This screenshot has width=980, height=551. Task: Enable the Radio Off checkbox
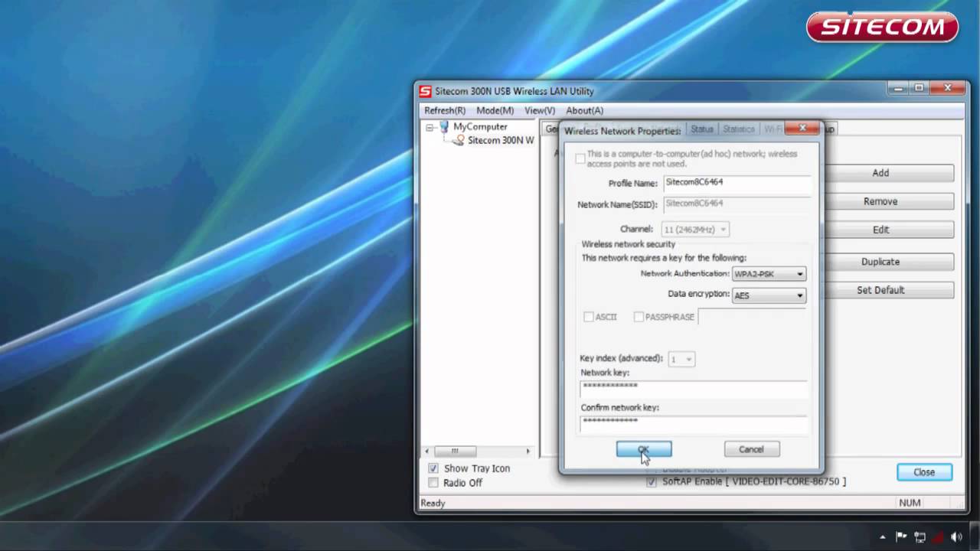(x=433, y=483)
